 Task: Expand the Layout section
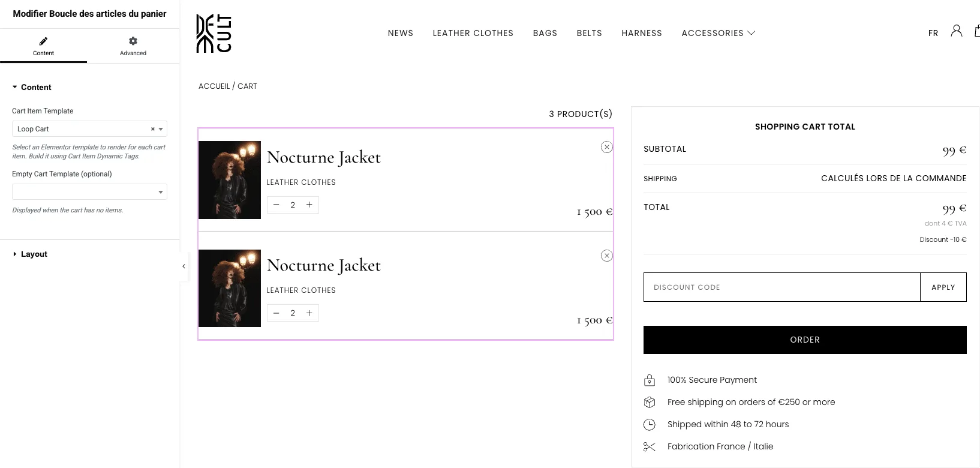pyautogui.click(x=30, y=254)
